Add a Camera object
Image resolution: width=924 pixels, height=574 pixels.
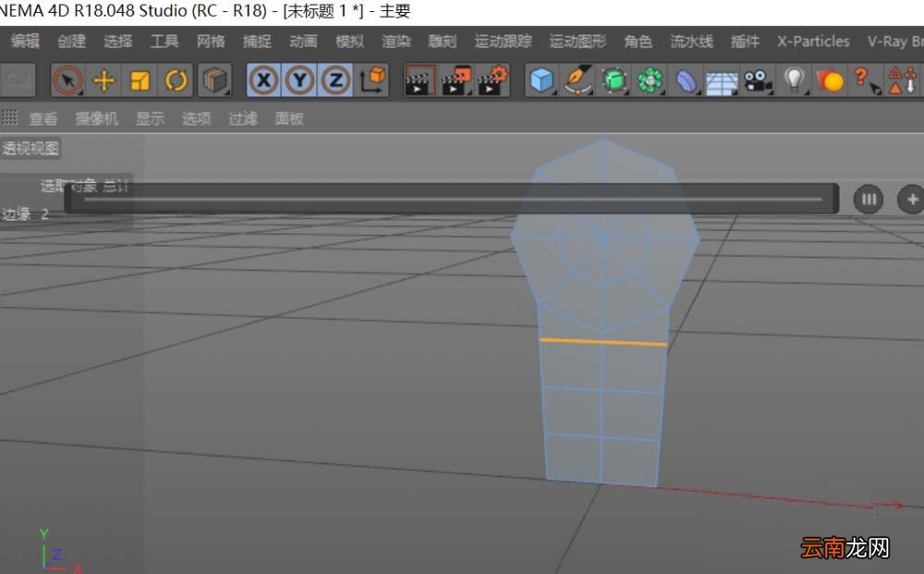click(758, 80)
